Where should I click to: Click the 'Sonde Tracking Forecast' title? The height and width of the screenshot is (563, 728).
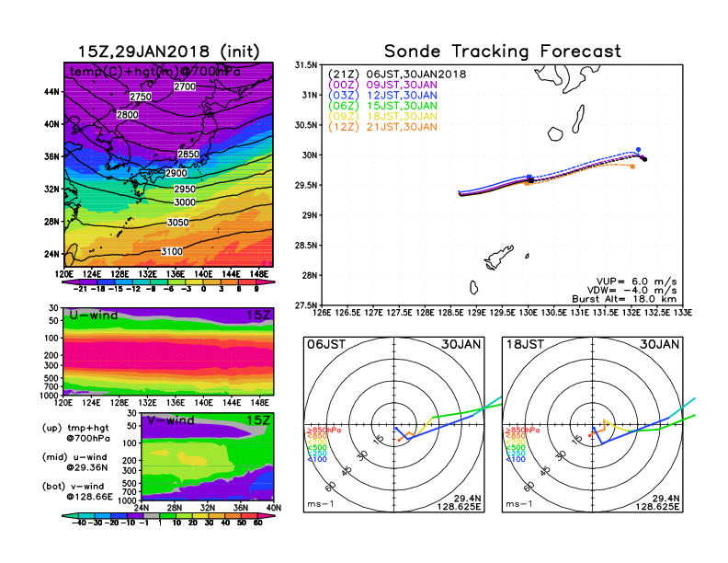click(x=502, y=52)
